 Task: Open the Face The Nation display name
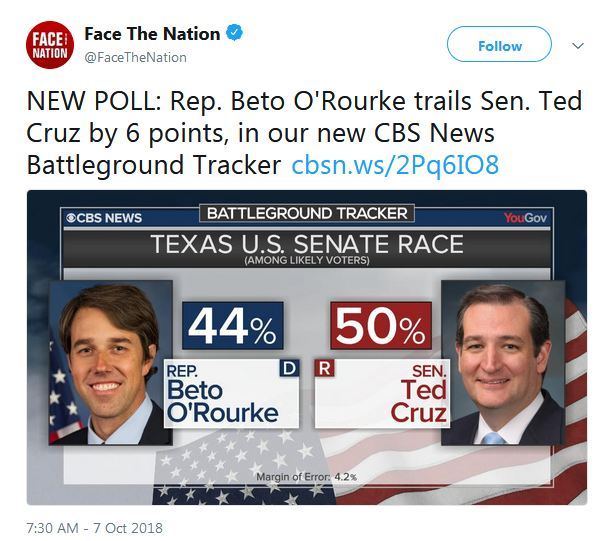[152, 33]
